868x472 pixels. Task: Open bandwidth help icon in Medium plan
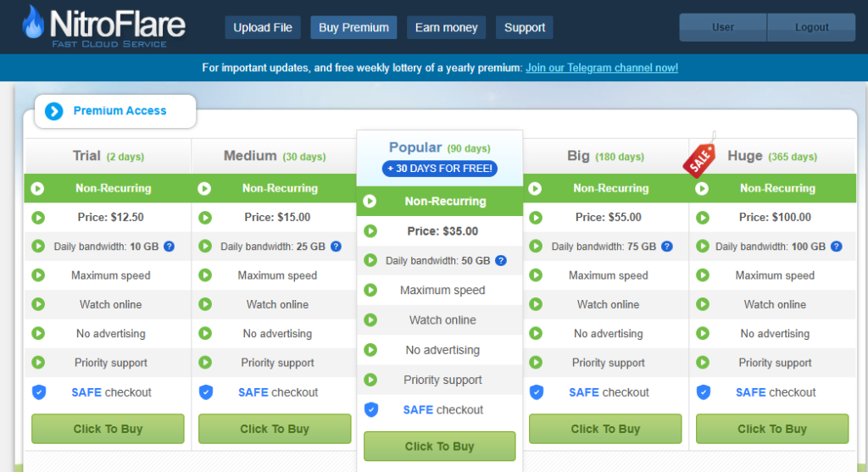click(336, 247)
